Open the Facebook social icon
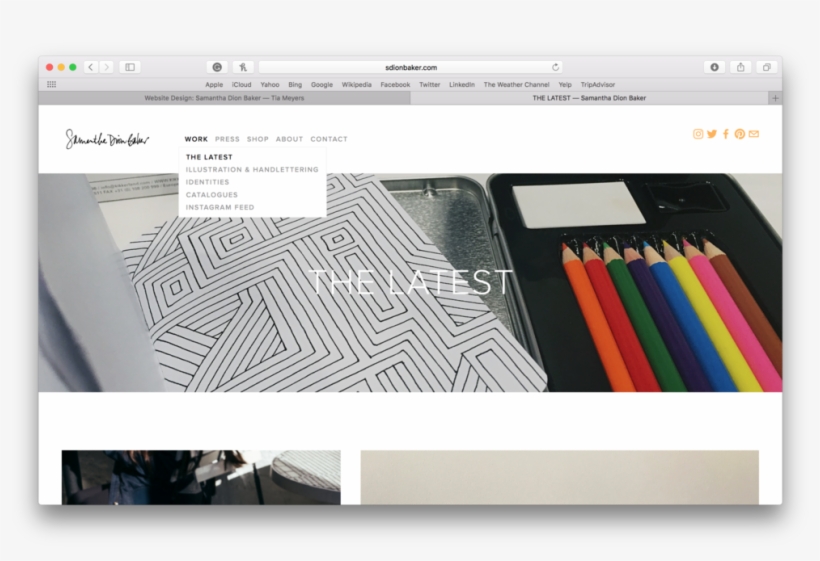820x561 pixels. [726, 134]
